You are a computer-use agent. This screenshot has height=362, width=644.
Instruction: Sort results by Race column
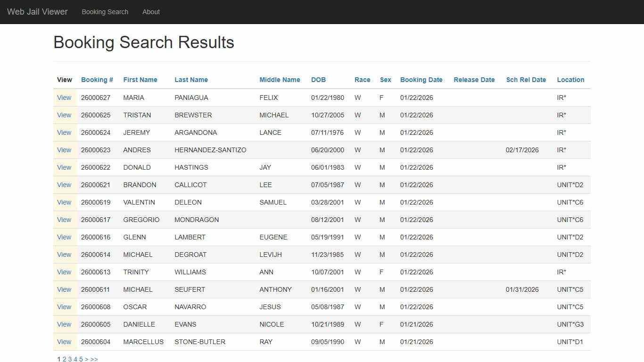[x=362, y=80]
